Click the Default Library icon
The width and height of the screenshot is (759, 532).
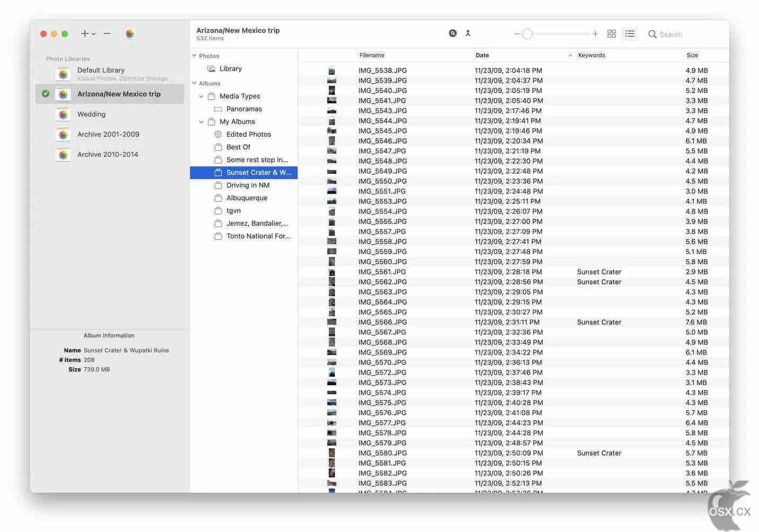(x=63, y=74)
